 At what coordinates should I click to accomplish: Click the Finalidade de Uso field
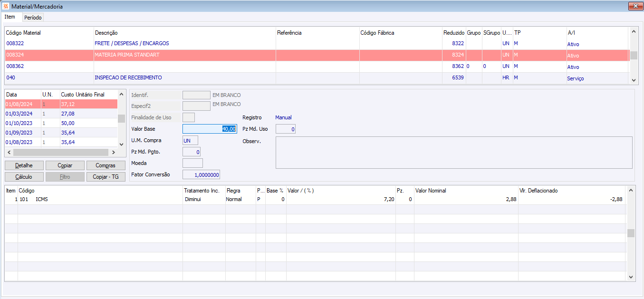[x=189, y=117]
